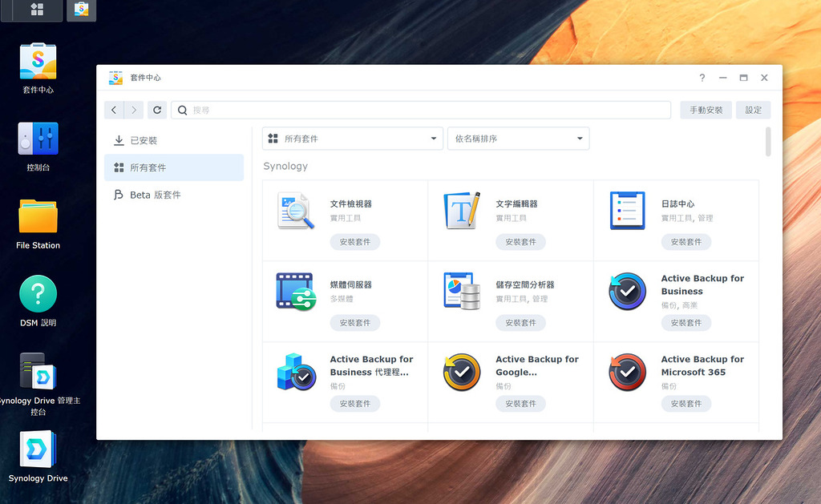Click the Active Backup for Microsoft 365 title

coord(702,366)
